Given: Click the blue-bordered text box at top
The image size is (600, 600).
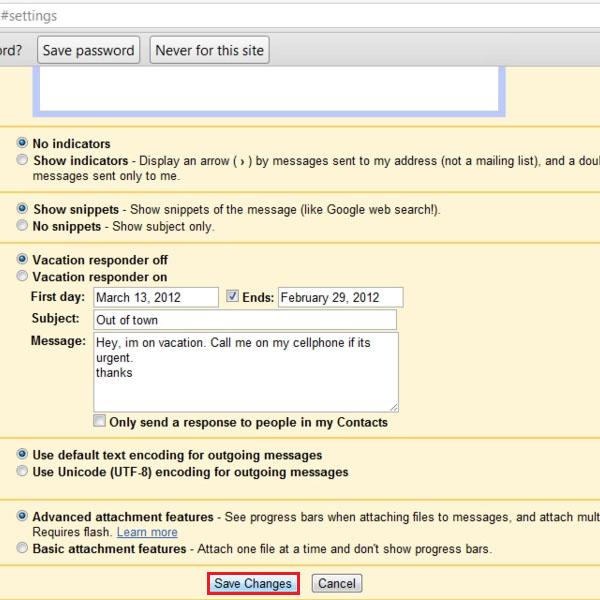Looking at the screenshot, I should pos(269,91).
